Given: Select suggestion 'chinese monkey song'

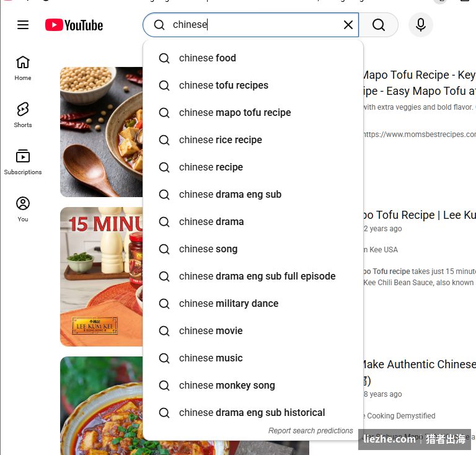Looking at the screenshot, I should point(253,386).
